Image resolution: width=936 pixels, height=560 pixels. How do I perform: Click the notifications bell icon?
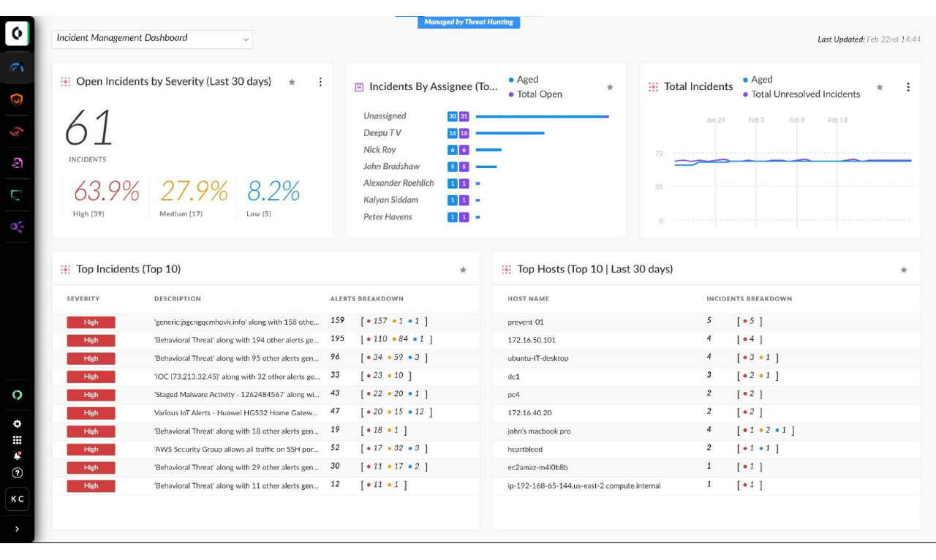pos(16,455)
